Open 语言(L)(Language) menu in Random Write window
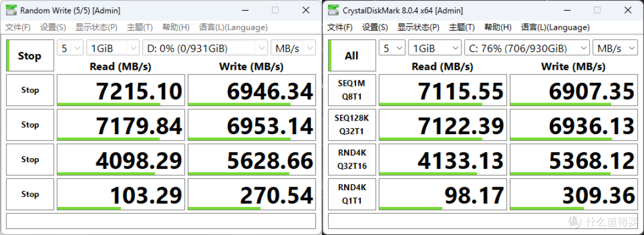Screen dimensions: 644x235 pos(233,27)
